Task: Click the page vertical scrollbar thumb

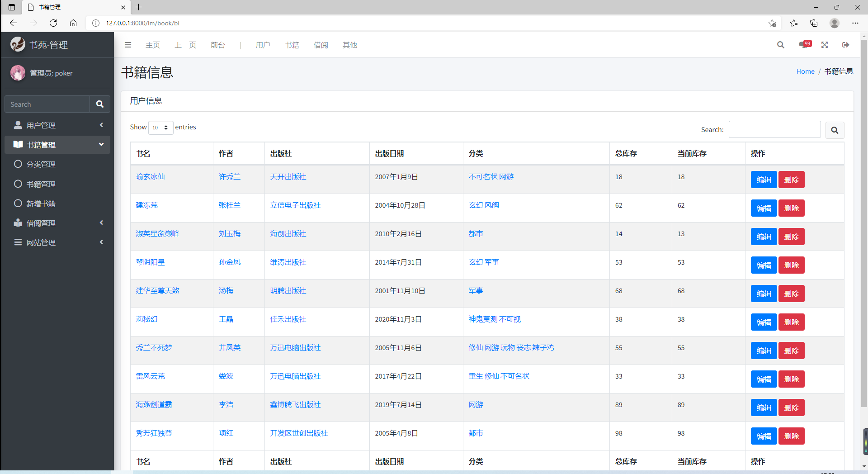Action: click(x=864, y=223)
